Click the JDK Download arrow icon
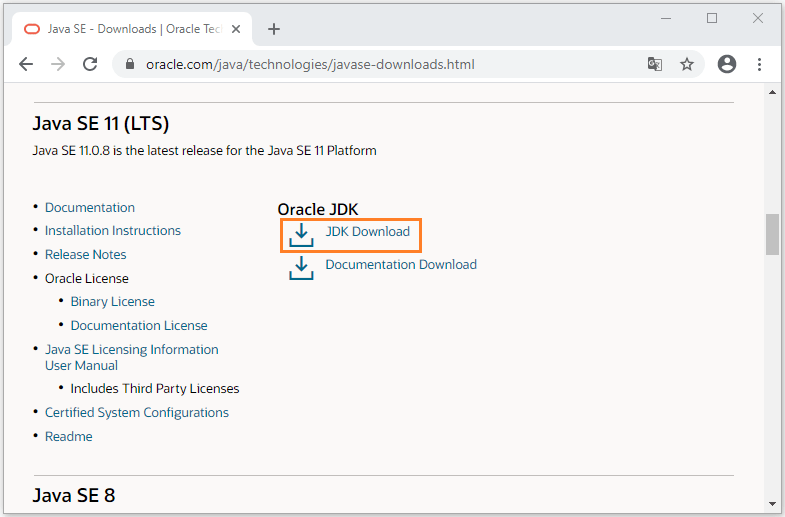Viewport: 785px width, 517px height. click(x=300, y=235)
